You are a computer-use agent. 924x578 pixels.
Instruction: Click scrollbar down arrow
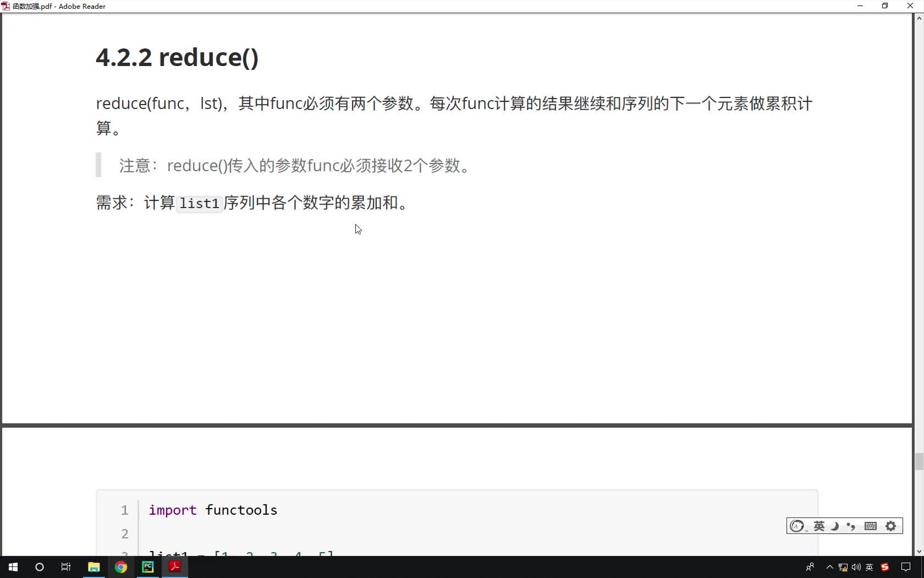(919, 552)
